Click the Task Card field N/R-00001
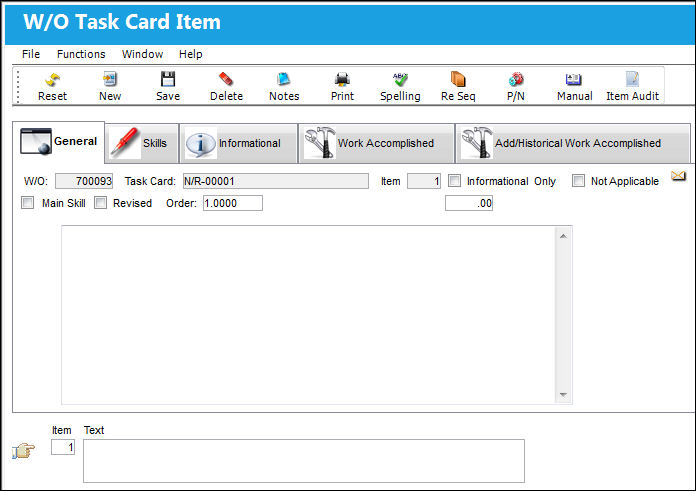The image size is (696, 491). tap(276, 181)
